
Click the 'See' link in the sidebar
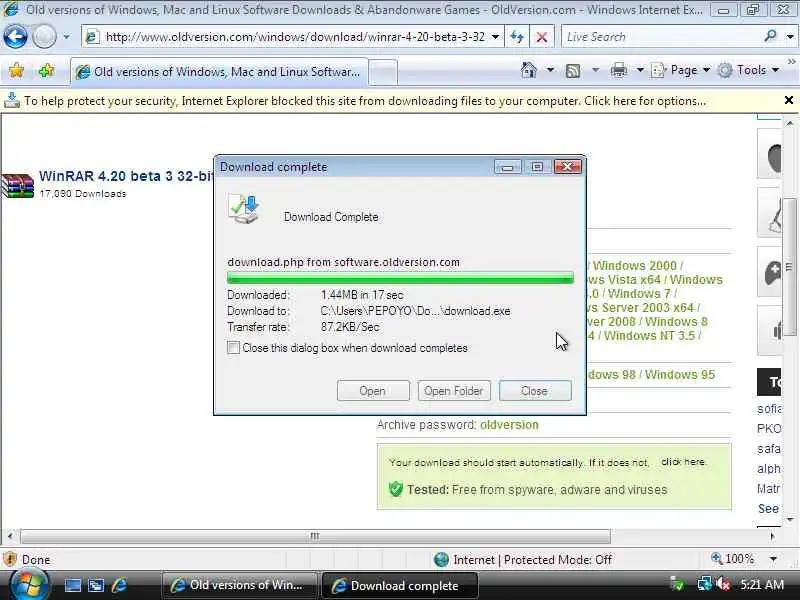click(768, 509)
